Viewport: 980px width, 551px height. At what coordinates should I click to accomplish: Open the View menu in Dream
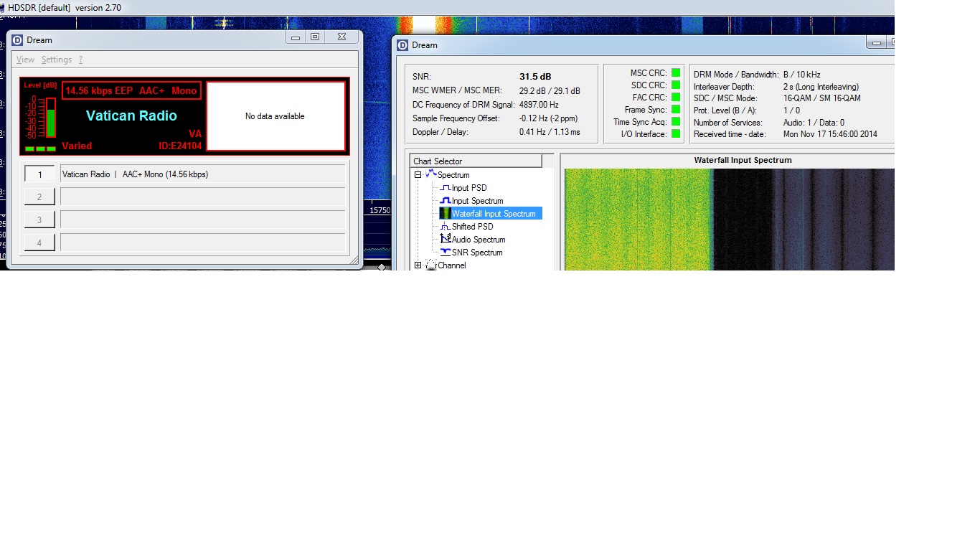25,60
